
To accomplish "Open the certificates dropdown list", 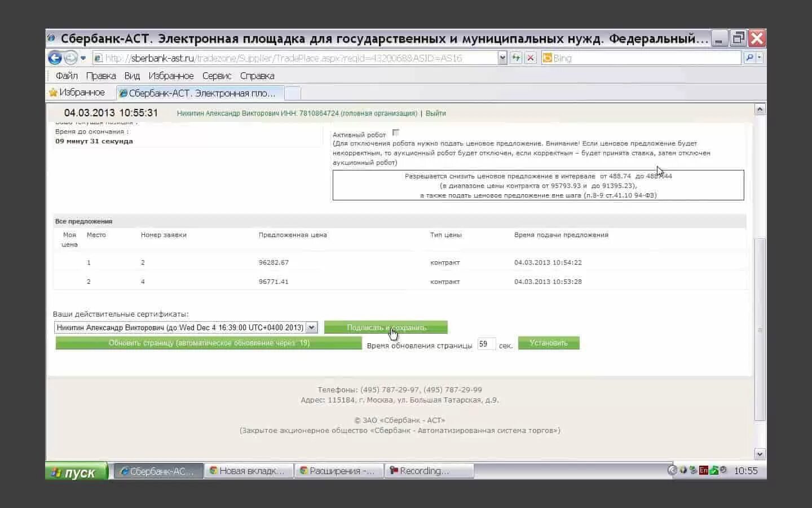I will 312,327.
